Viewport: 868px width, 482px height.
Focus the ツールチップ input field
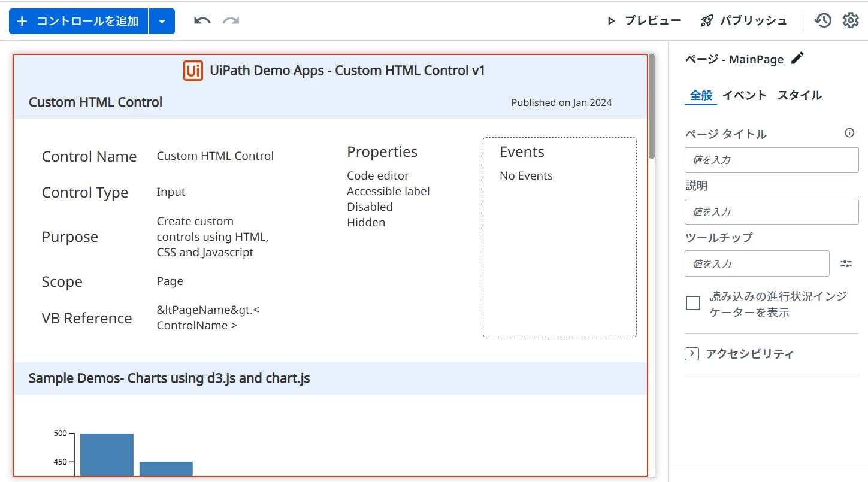pos(757,263)
